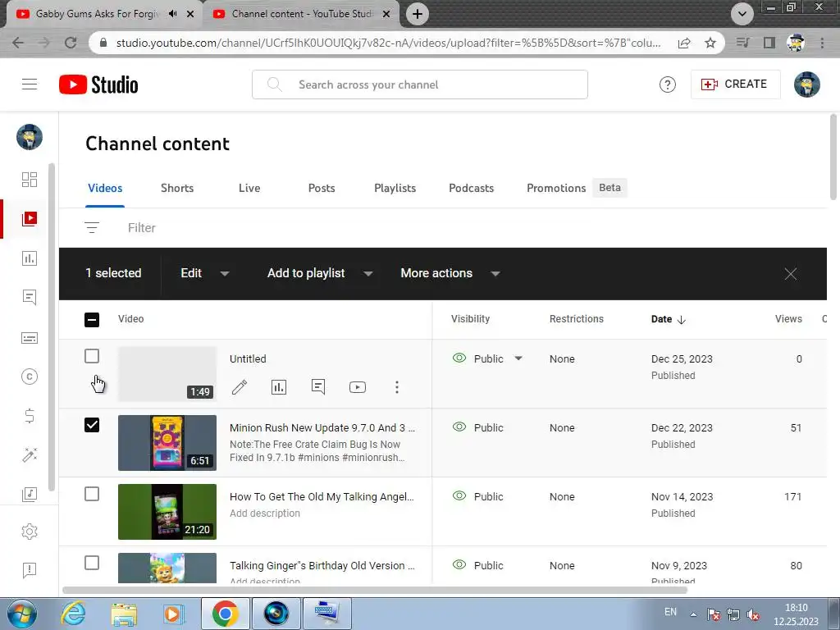Viewport: 840px width, 630px height.
Task: Click the left sidebar vertical scrollbar
Action: point(52,326)
